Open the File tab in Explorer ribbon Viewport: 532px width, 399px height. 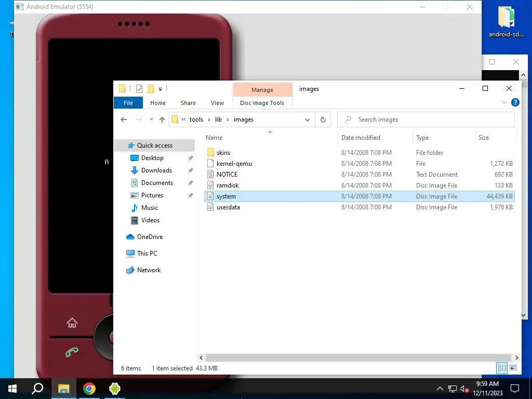coord(128,103)
